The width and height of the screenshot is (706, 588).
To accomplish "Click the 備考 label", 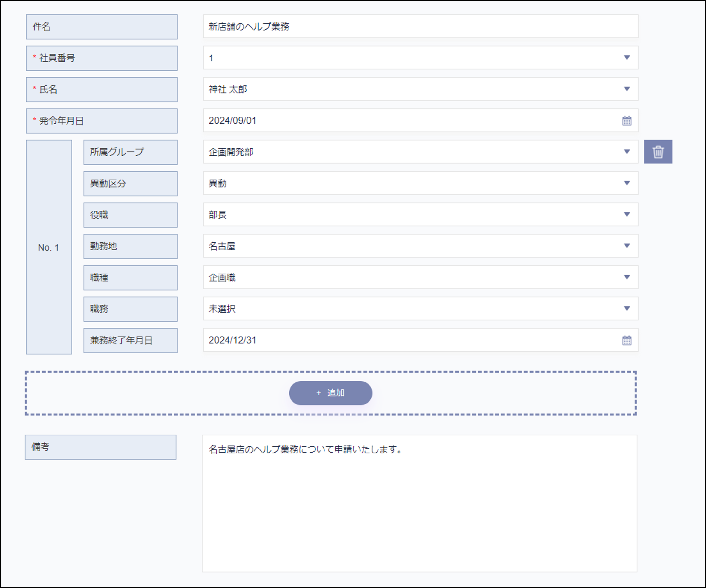I will pyautogui.click(x=100, y=447).
